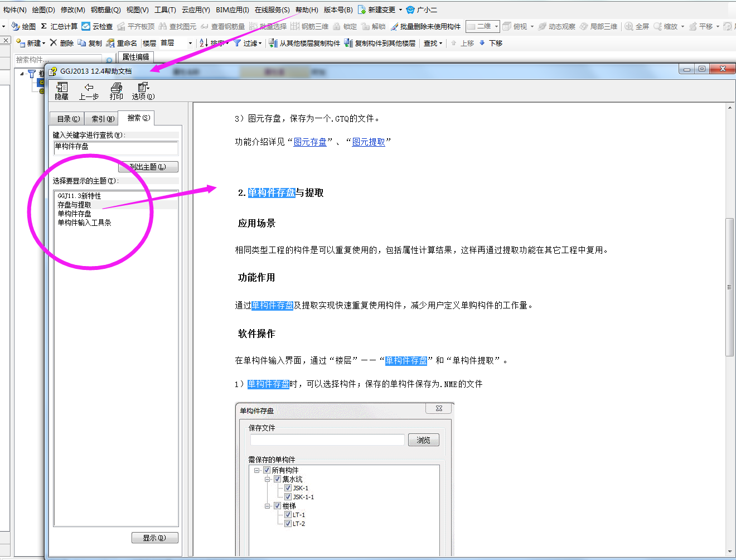Collapse the 集水坑 tree node
Image resolution: width=736 pixels, height=560 pixels.
tap(267, 479)
